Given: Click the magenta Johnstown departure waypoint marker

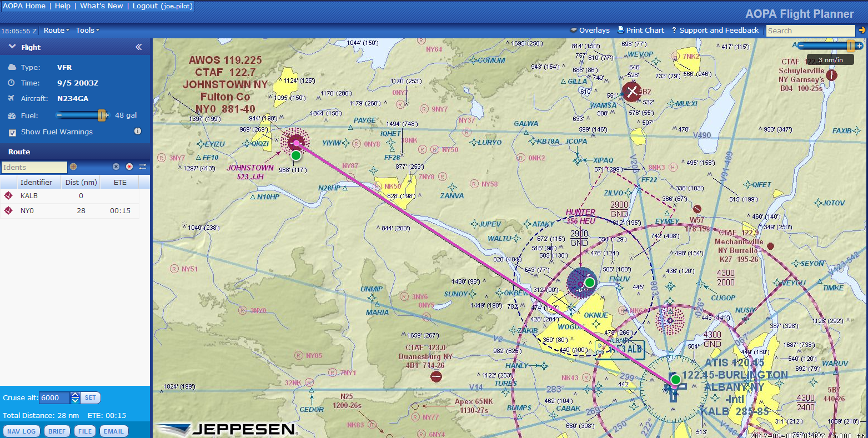Looking at the screenshot, I should [x=296, y=143].
